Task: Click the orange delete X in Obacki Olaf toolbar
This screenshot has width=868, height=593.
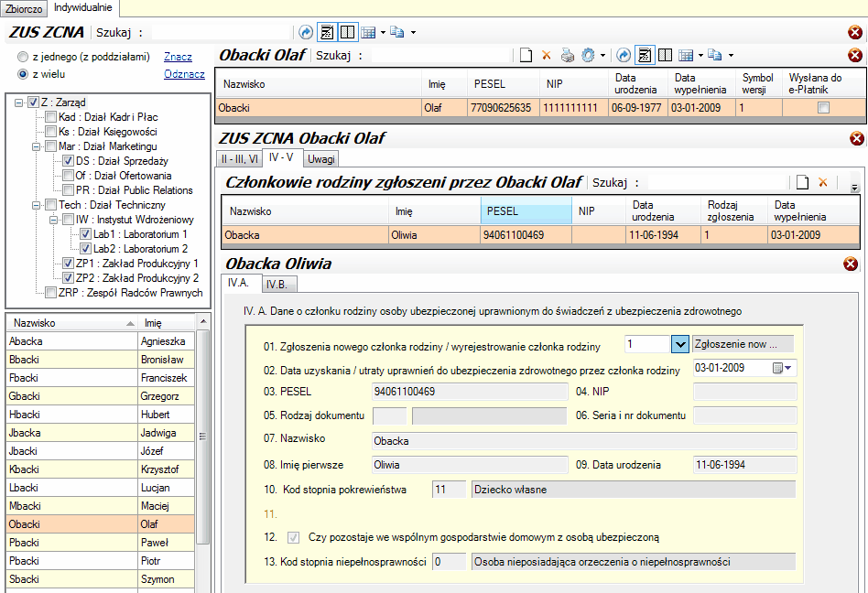Action: click(547, 56)
